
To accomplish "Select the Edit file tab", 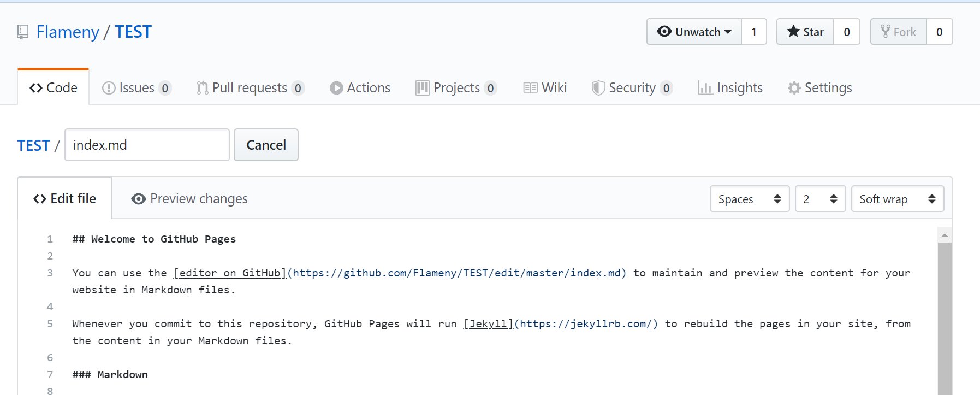I will [64, 198].
